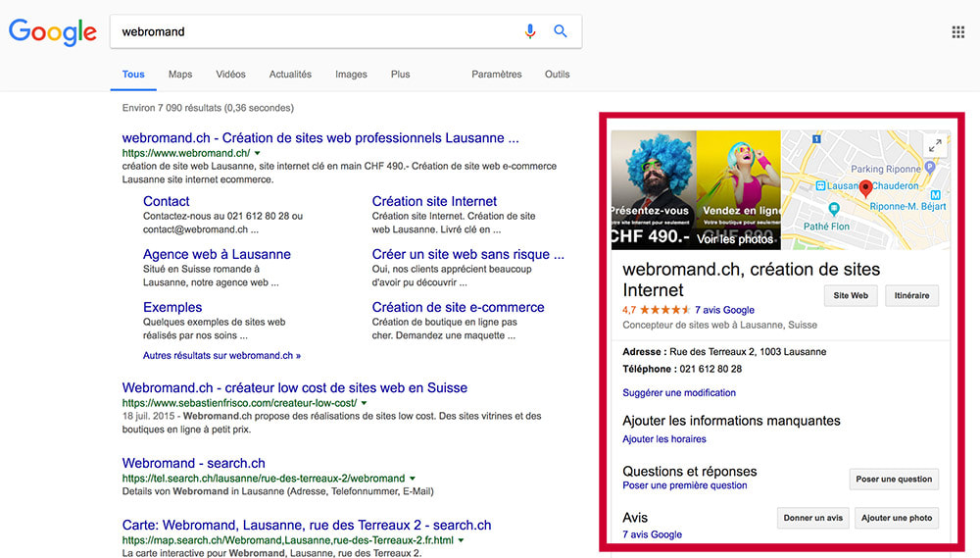This screenshot has height=558, width=980.
Task: Click the Google logo
Action: point(53,31)
